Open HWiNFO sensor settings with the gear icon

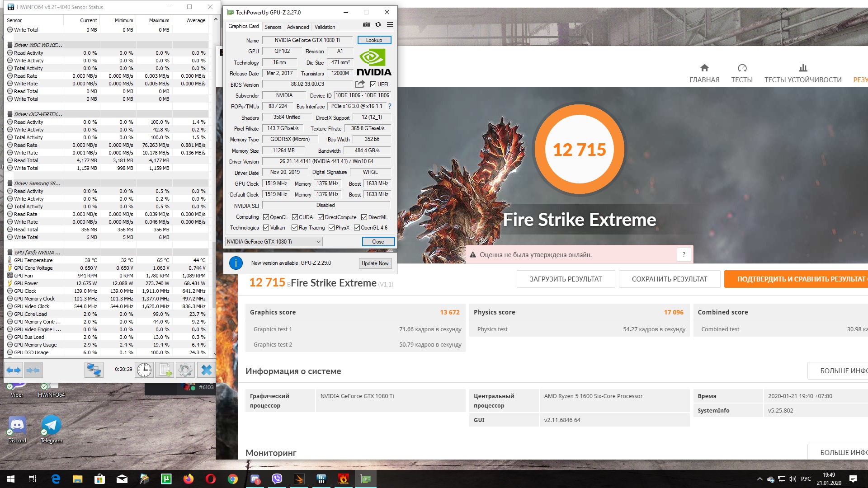185,370
